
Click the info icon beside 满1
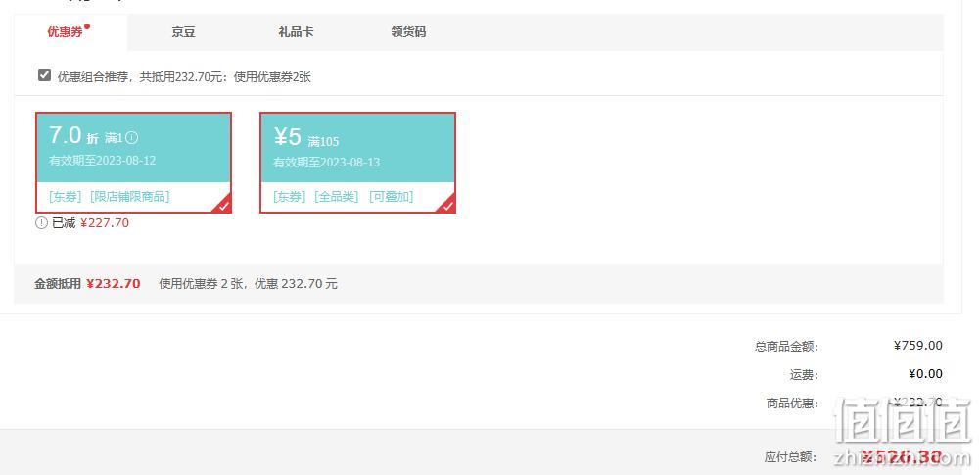point(132,137)
